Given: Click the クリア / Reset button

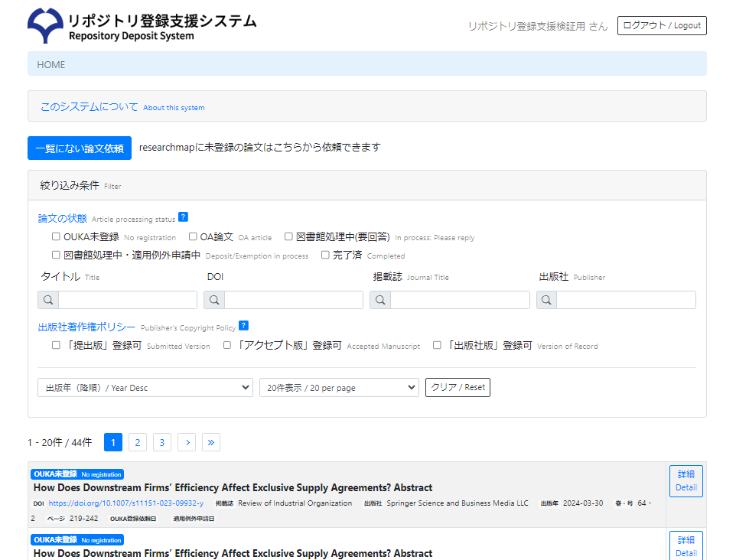Looking at the screenshot, I should [458, 388].
